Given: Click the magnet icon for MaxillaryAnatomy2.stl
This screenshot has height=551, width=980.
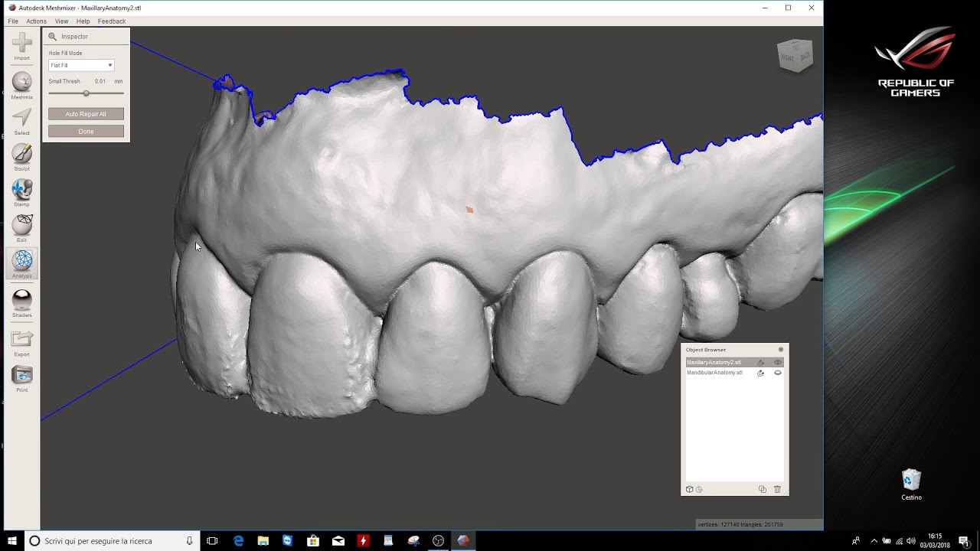Looking at the screenshot, I should pyautogui.click(x=760, y=363).
